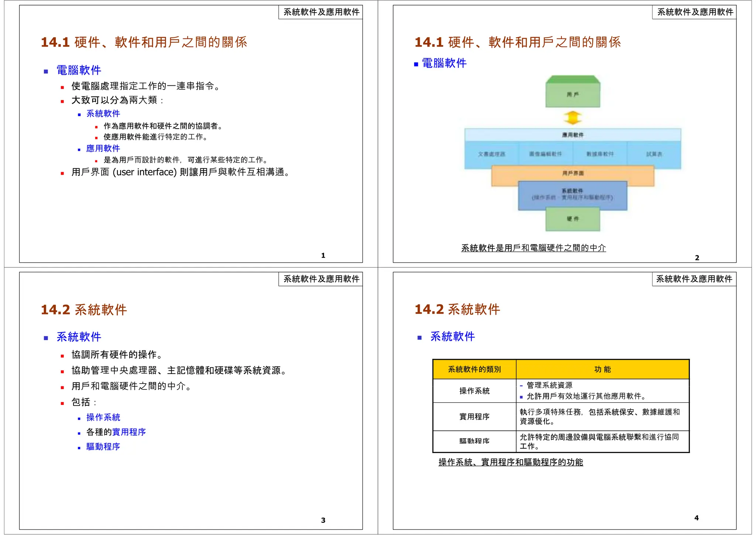Click the 操作系統 table row cell
Image resolution: width=756 pixels, height=535 pixels.
coord(474,391)
